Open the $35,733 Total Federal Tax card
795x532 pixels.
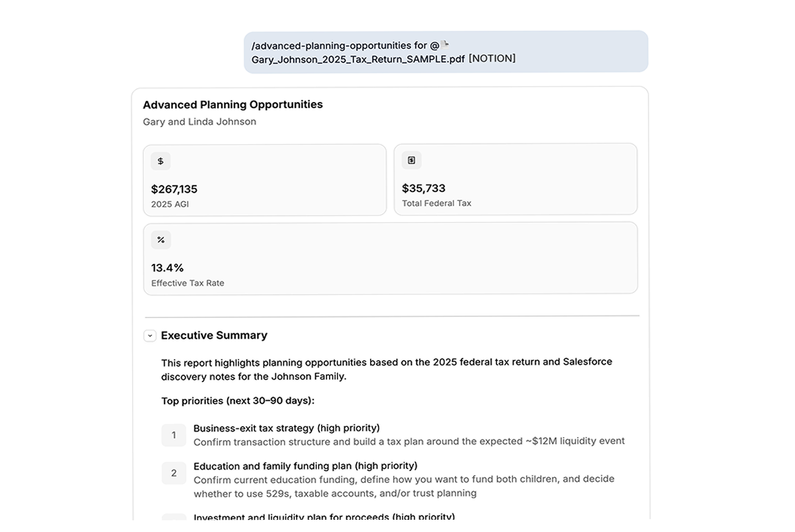pyautogui.click(x=516, y=179)
